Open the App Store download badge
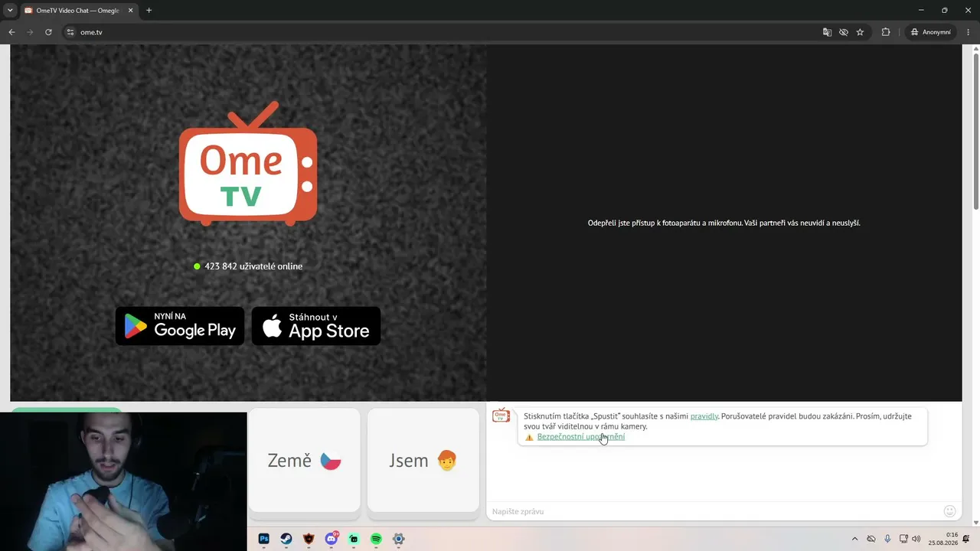The width and height of the screenshot is (980, 551). pyautogui.click(x=316, y=326)
